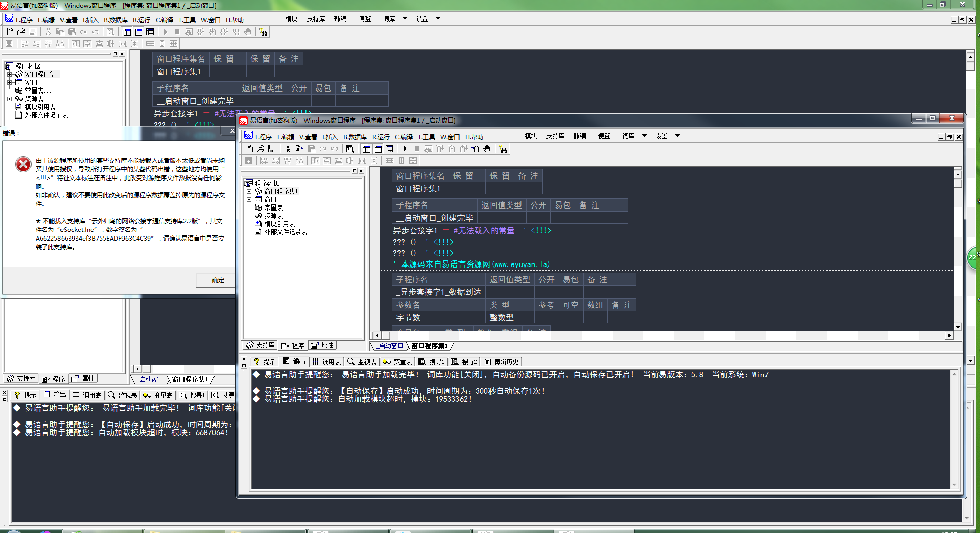This screenshot has height=533, width=980.
Task: Open 词库 dropdown arrow in back window
Action: click(x=405, y=19)
